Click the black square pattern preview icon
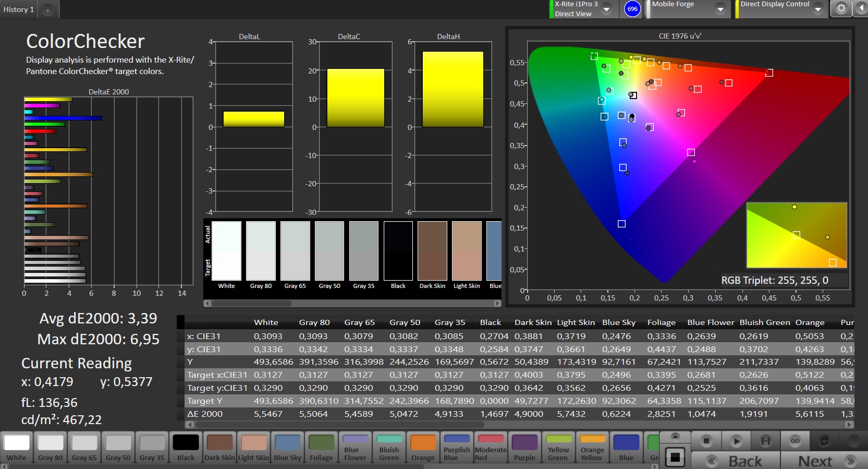Screen dimensions: 868x469 (675, 458)
